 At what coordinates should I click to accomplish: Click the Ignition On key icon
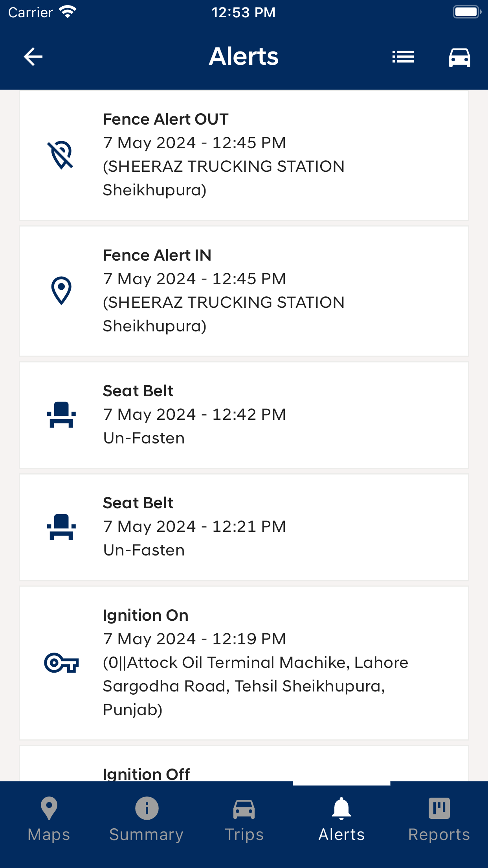click(61, 663)
